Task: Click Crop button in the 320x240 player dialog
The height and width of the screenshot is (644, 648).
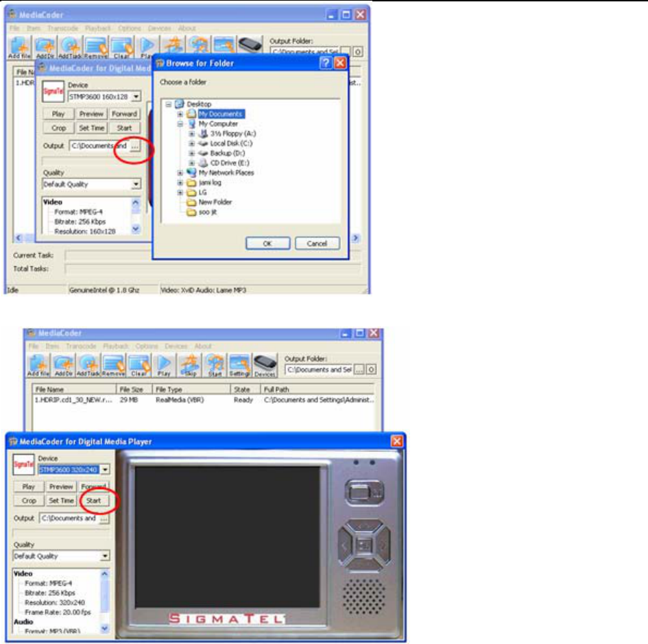Action: pos(29,501)
